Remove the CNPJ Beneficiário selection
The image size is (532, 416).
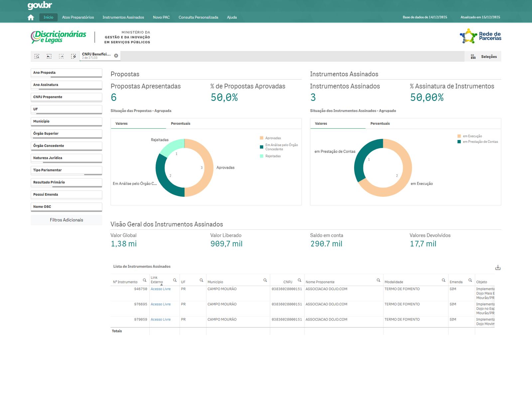pos(116,56)
